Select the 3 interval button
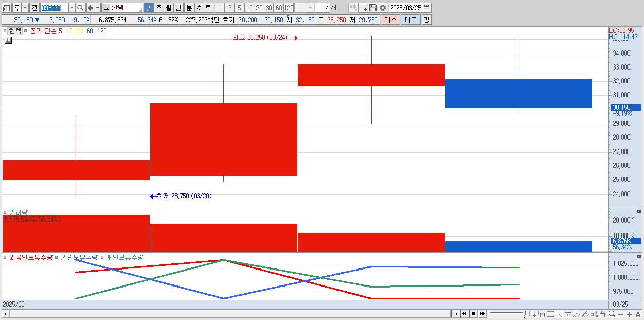Screen dimensions: 644x320 pos(230,8)
